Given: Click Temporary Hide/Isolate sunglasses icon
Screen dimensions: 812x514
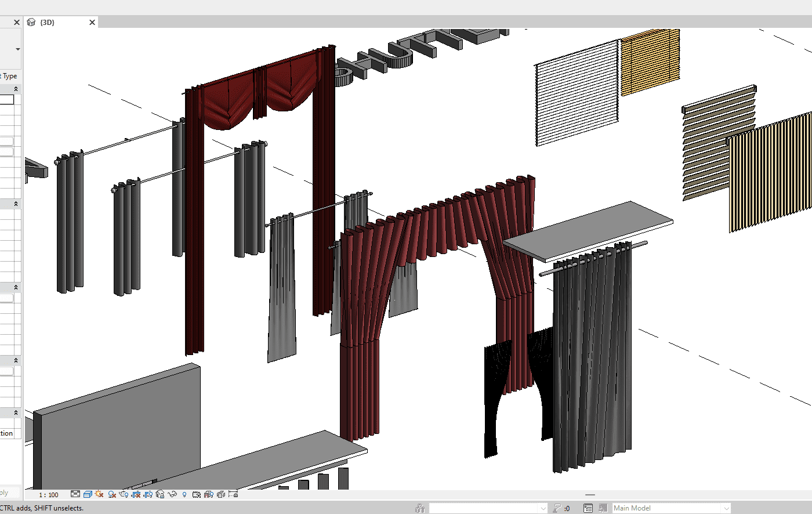Looking at the screenshot, I should click(172, 494).
